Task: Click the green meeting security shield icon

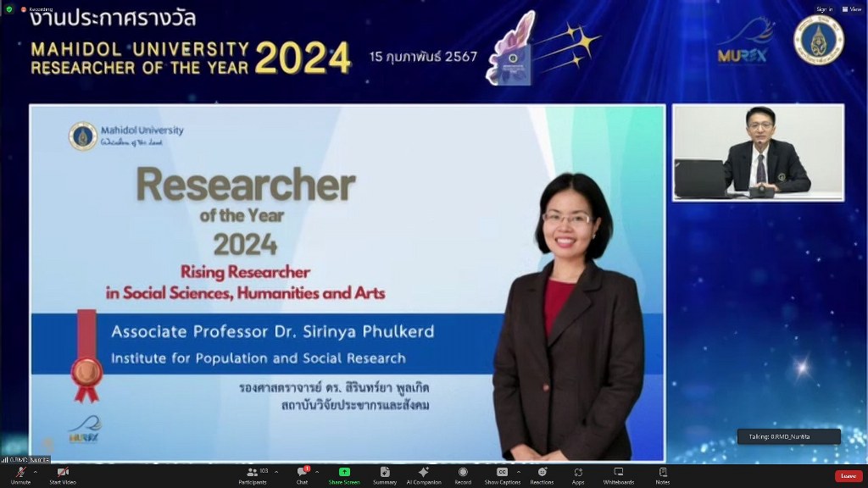Action: pyautogui.click(x=8, y=9)
